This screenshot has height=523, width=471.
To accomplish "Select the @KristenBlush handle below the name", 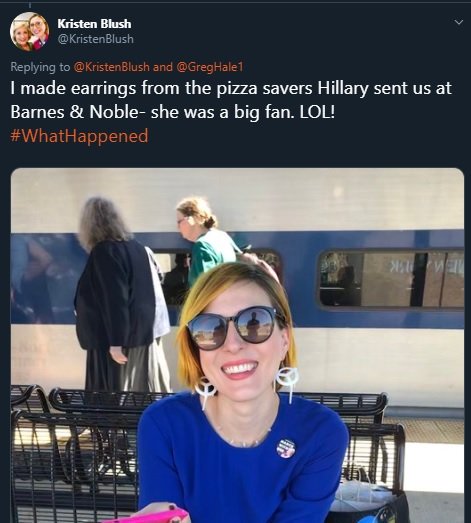I will pos(95,39).
